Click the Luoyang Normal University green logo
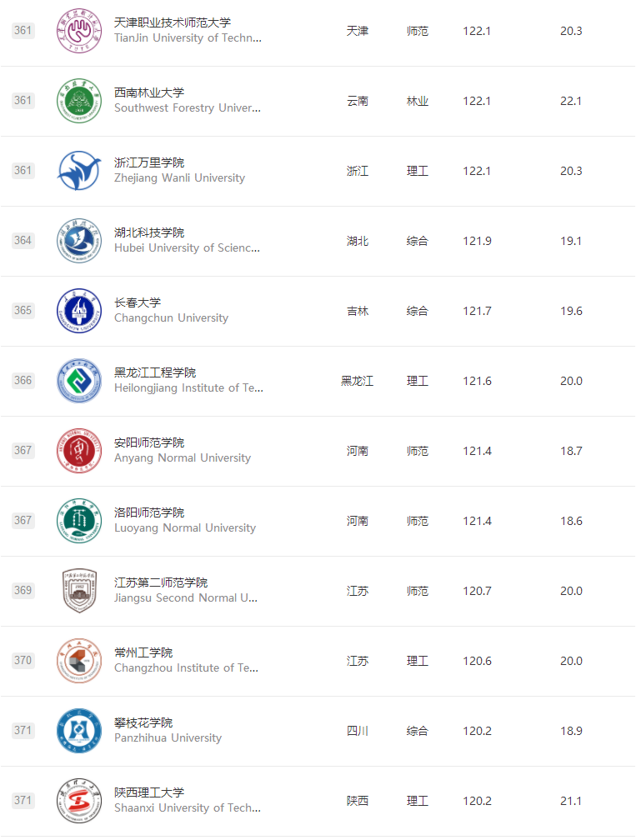The width and height of the screenshot is (636, 840). click(78, 521)
